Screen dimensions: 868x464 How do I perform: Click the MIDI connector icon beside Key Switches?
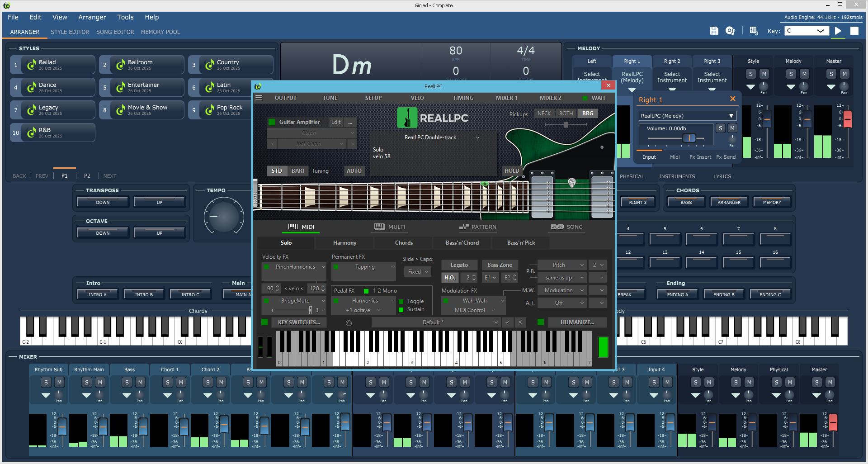[x=349, y=323]
